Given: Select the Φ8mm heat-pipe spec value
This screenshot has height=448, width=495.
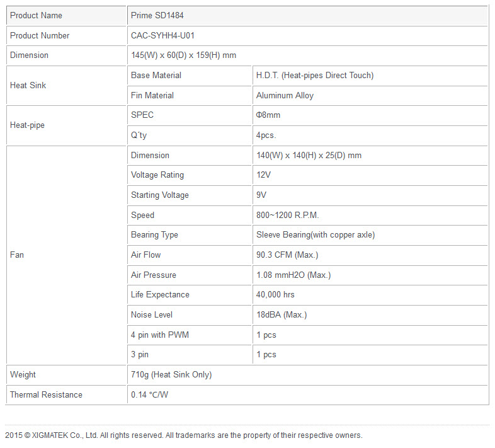Looking at the screenshot, I should tap(268, 115).
